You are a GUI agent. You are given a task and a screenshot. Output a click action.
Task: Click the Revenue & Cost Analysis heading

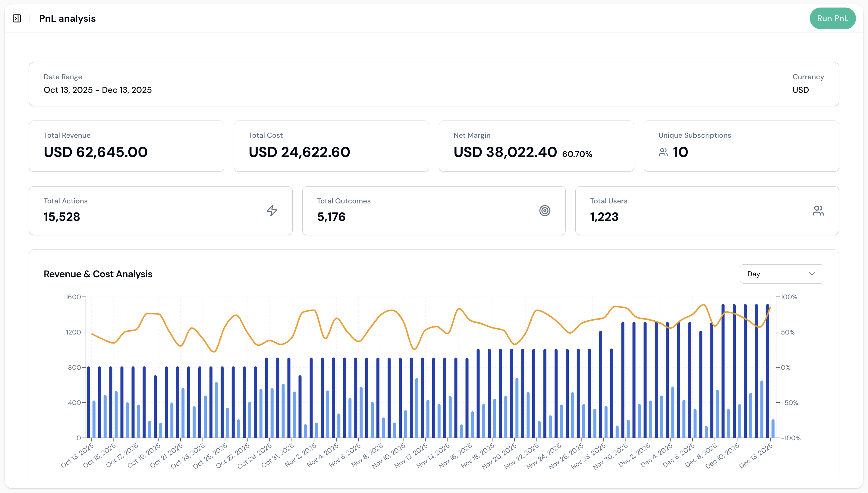coord(98,274)
